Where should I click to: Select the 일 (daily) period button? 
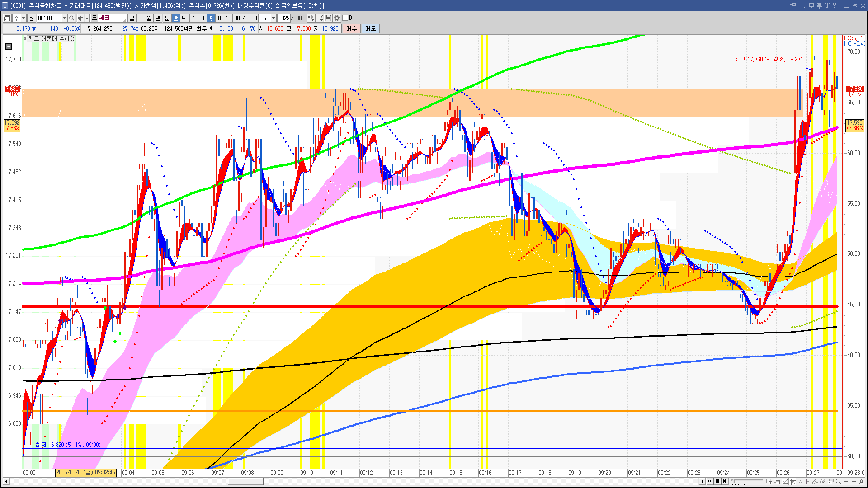(132, 18)
